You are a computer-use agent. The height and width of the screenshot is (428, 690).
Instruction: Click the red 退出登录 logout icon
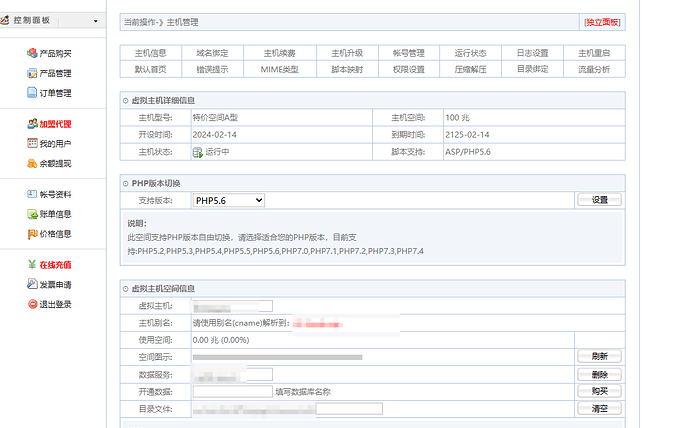(x=32, y=304)
